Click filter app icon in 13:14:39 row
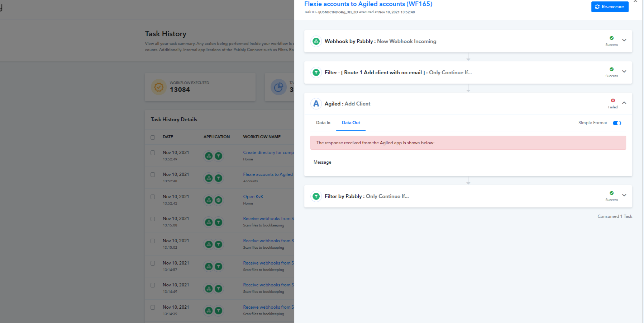644x323 pixels. pyautogui.click(x=218, y=311)
